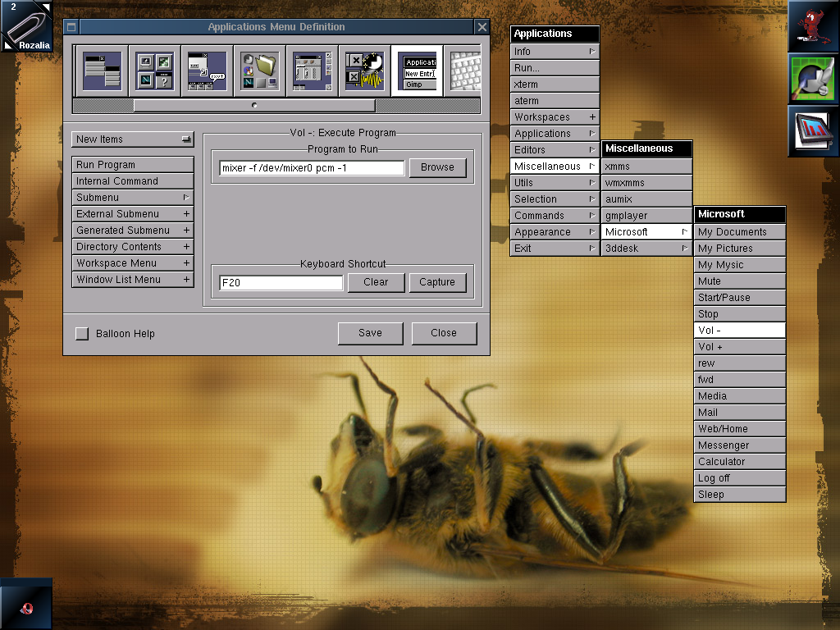This screenshot has height=630, width=840.
Task: Expand the Editors submenu in Applications
Action: 554,150
